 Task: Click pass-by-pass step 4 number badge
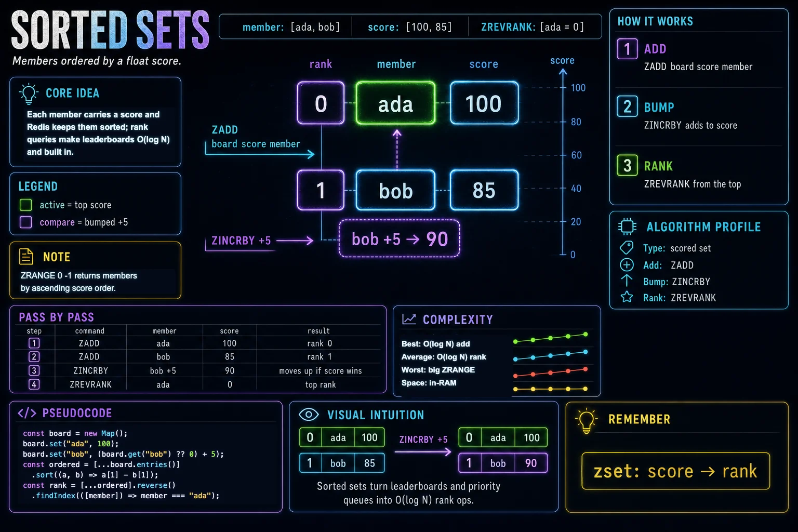34,384
